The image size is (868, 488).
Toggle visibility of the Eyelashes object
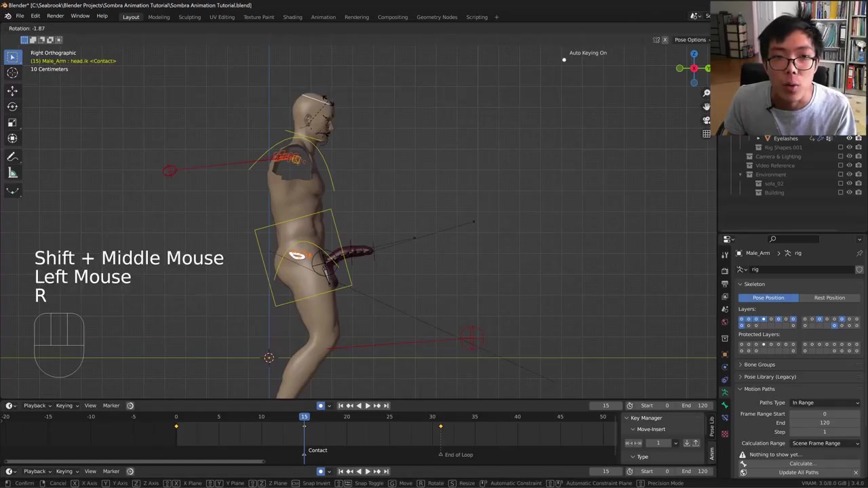[x=849, y=138]
